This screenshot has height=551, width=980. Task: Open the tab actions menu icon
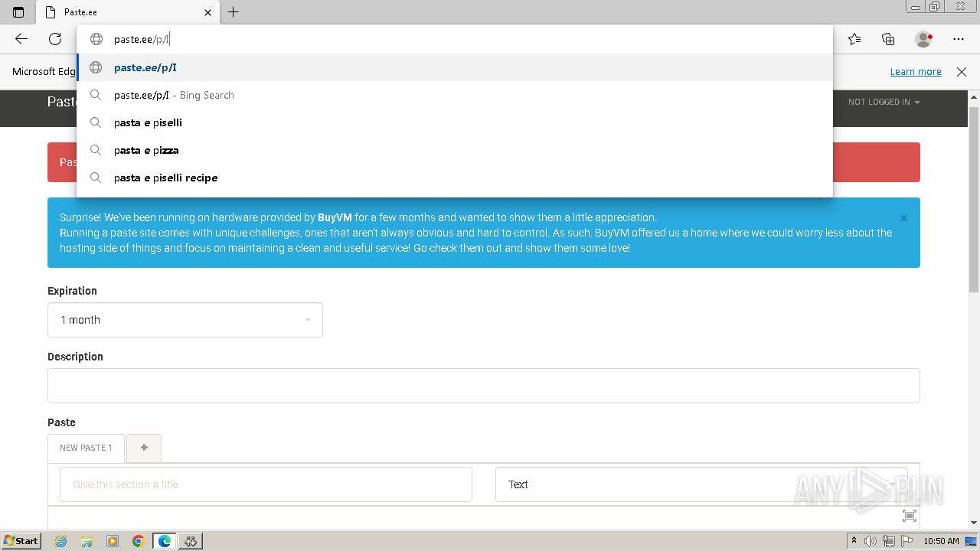pyautogui.click(x=18, y=12)
